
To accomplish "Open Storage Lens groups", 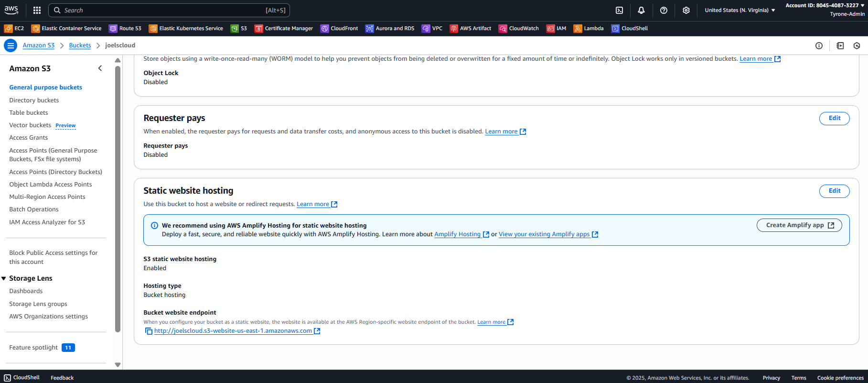I will [38, 304].
